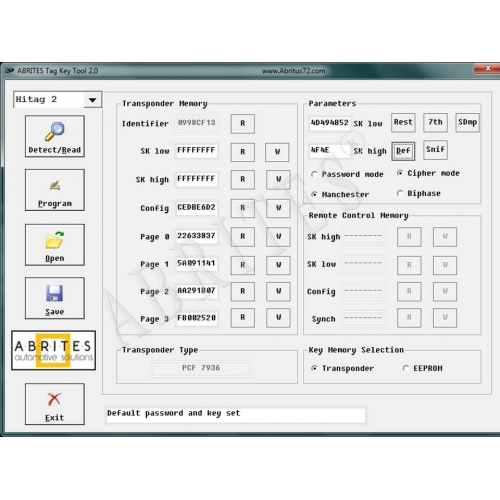Click the Remote Control Memory SK high field
The width and height of the screenshot is (500, 500).
363,236
